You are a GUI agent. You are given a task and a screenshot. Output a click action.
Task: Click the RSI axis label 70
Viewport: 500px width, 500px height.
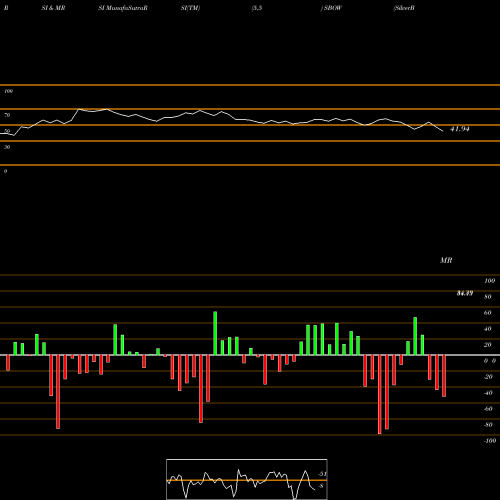(x=7, y=115)
